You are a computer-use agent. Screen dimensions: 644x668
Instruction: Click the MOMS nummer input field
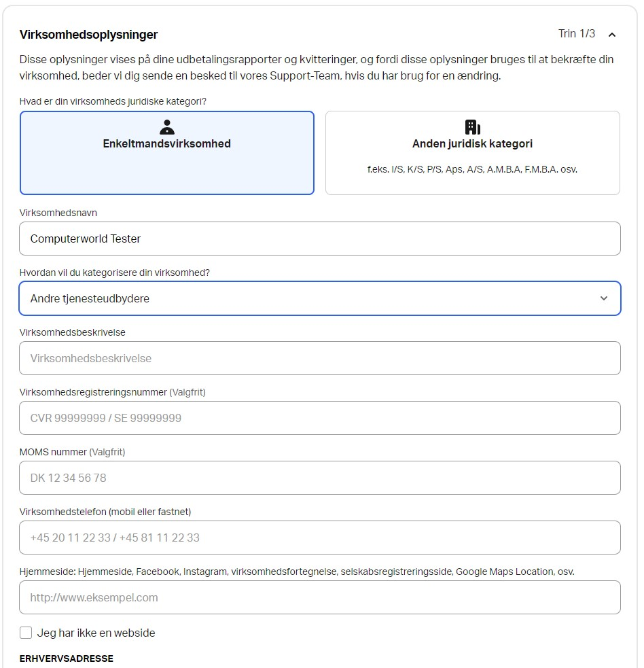coord(319,478)
